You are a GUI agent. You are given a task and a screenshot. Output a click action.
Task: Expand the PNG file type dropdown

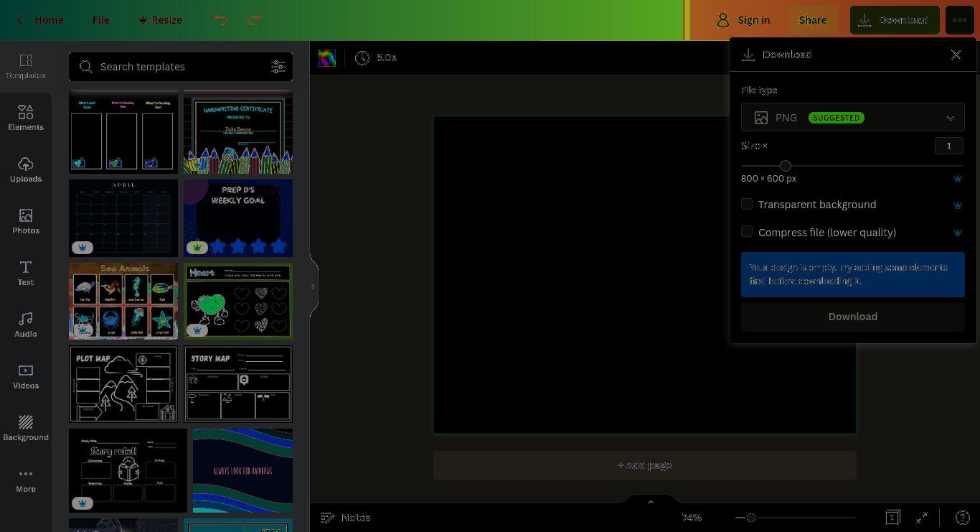click(853, 118)
